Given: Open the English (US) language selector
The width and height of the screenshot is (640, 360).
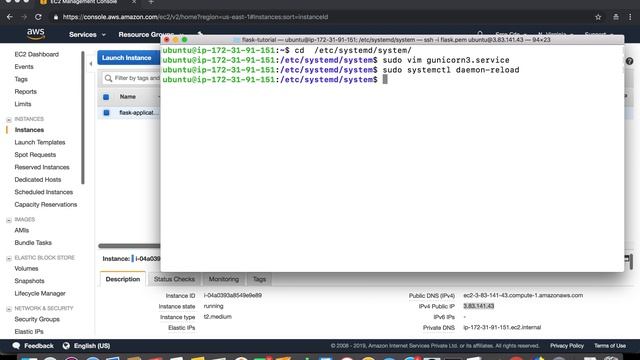Looking at the screenshot, I should (92, 346).
